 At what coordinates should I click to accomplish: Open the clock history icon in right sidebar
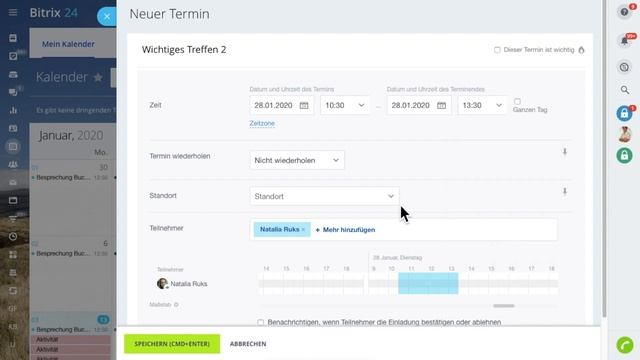624,67
